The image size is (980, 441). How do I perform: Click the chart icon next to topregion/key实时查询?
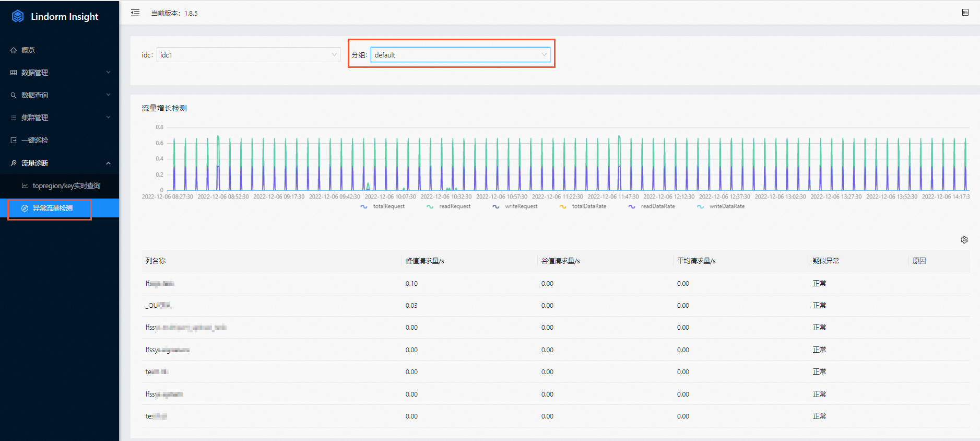[x=25, y=185]
